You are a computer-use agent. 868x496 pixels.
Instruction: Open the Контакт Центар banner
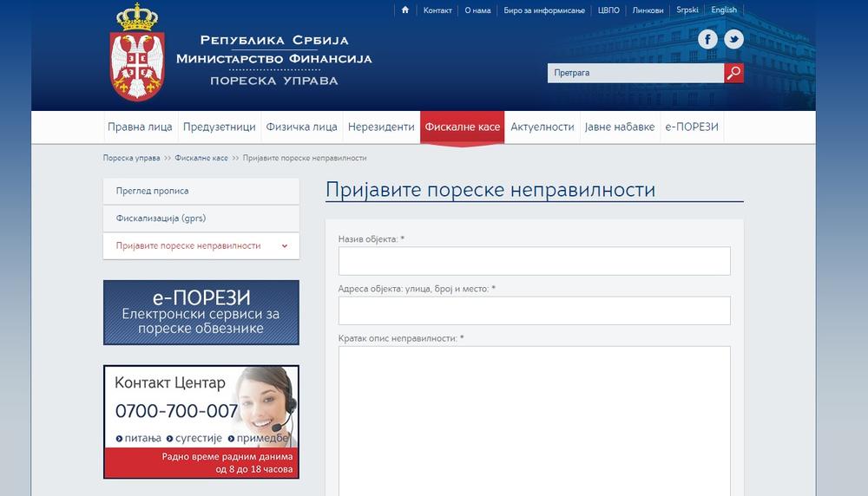point(201,421)
